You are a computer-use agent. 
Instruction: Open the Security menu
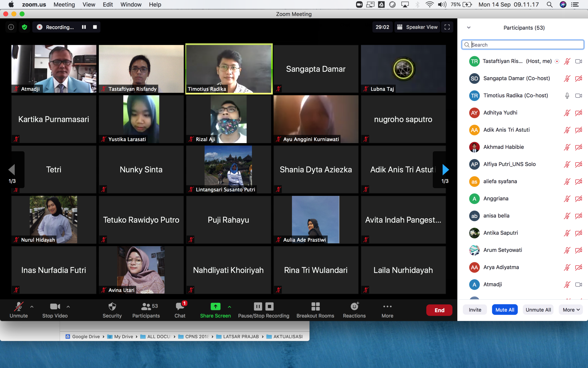(112, 310)
